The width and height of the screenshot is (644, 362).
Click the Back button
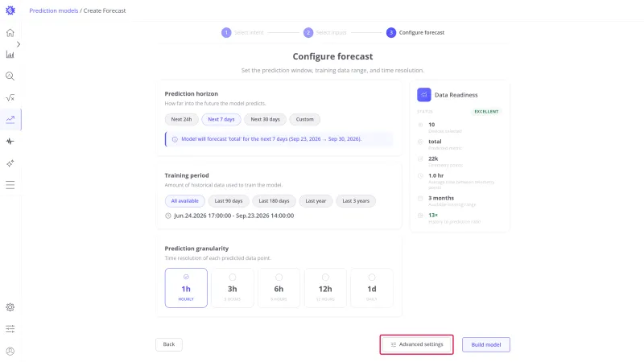pyautogui.click(x=169, y=344)
